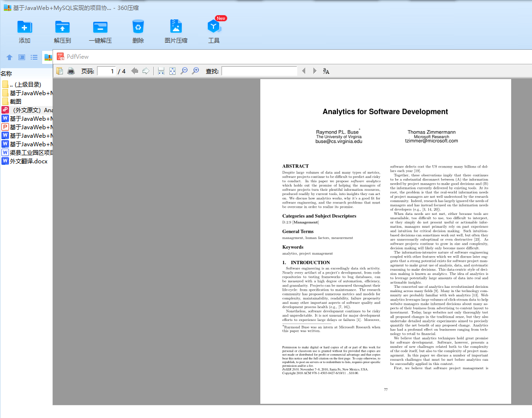Click the email tzimmer@microsoft.com

pos(431,141)
